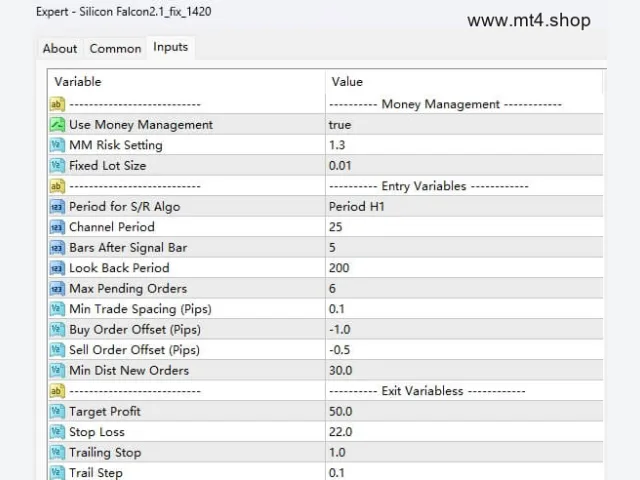The width and height of the screenshot is (640, 480).
Task: Select the 'Bars After Signal Bar' variable name
Action: 128,247
